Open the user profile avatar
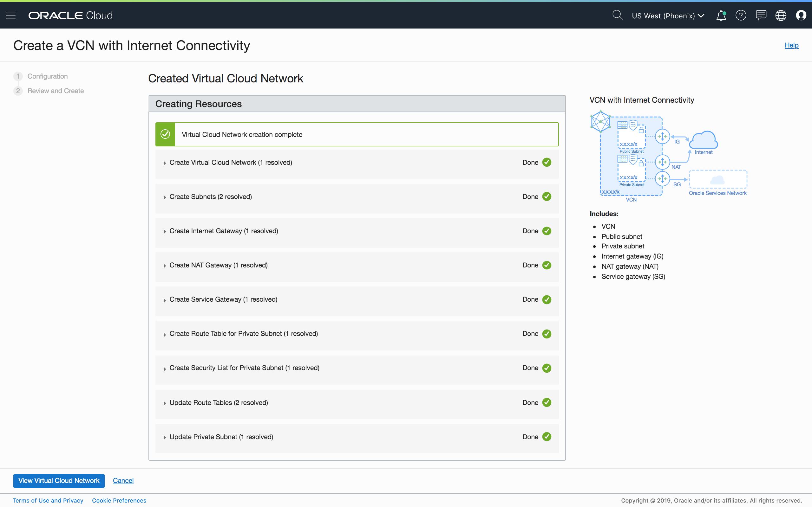The image size is (812, 507). pyautogui.click(x=801, y=16)
